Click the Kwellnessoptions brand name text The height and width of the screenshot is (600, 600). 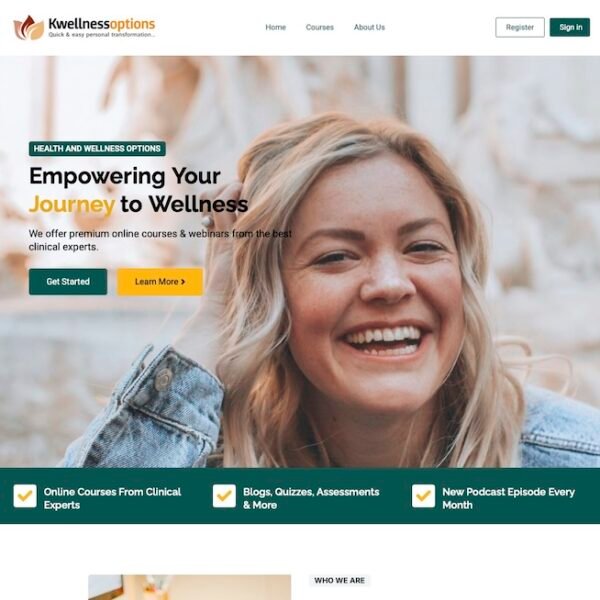[x=102, y=24]
